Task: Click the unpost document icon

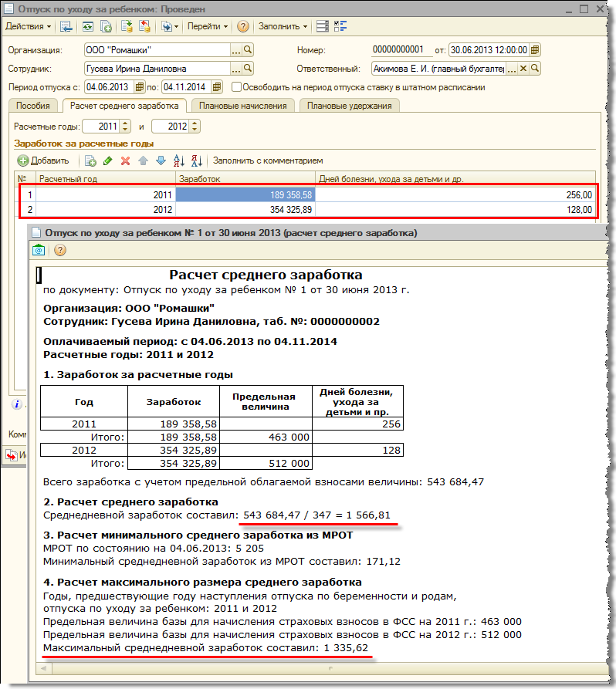Action: [144, 26]
